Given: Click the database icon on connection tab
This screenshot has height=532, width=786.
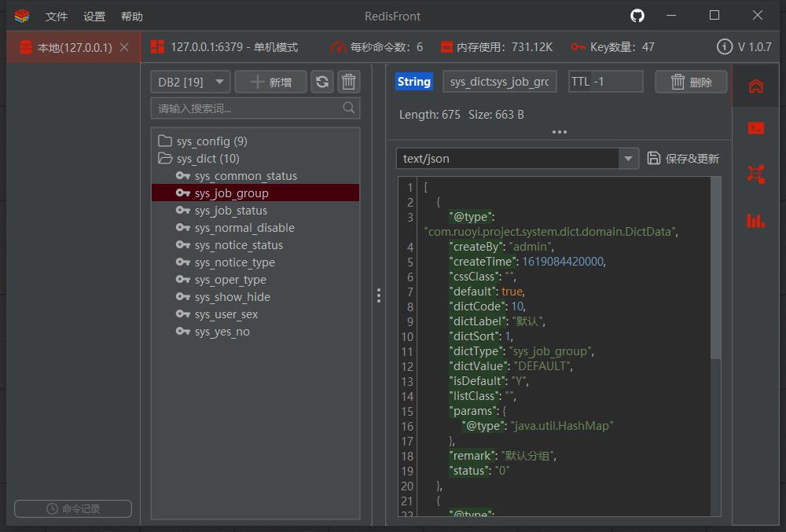Looking at the screenshot, I should click(25, 48).
